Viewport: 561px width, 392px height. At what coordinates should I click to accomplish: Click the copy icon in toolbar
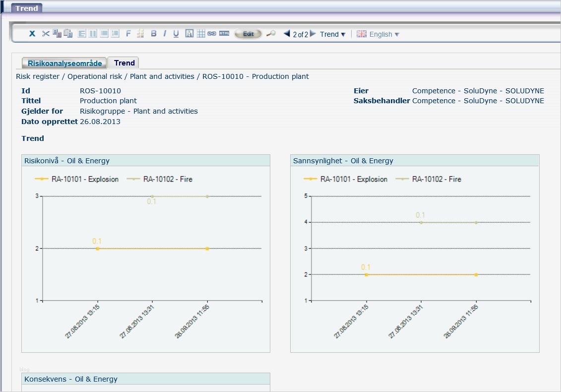57,34
